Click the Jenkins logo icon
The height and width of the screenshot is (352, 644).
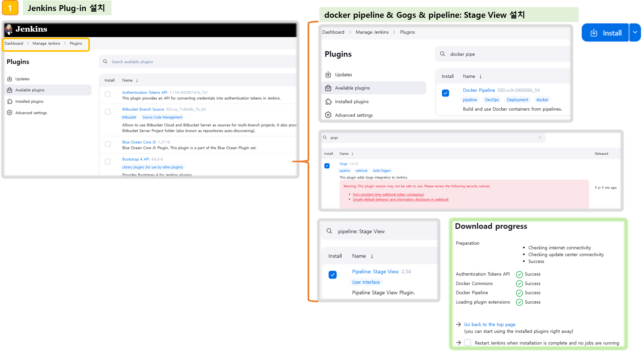click(9, 29)
